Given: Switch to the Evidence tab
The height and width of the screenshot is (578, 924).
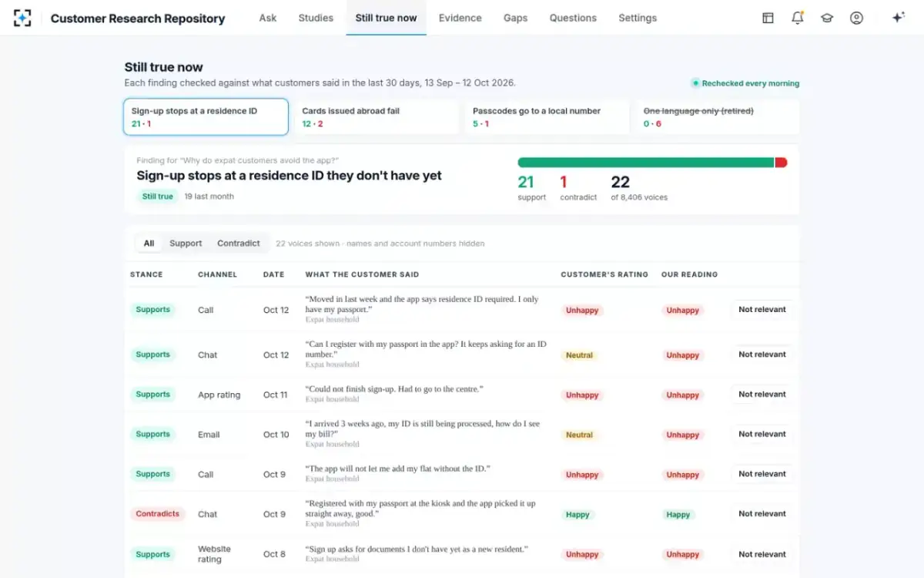Looking at the screenshot, I should [460, 18].
